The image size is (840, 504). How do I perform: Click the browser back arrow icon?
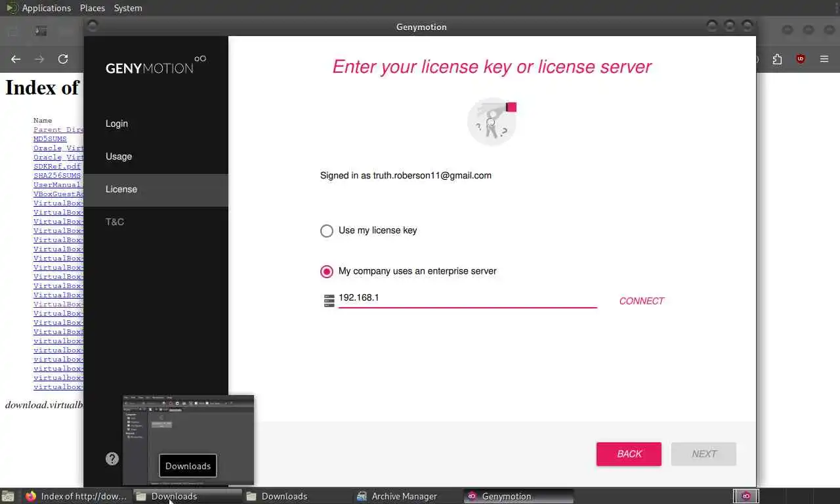(x=16, y=59)
